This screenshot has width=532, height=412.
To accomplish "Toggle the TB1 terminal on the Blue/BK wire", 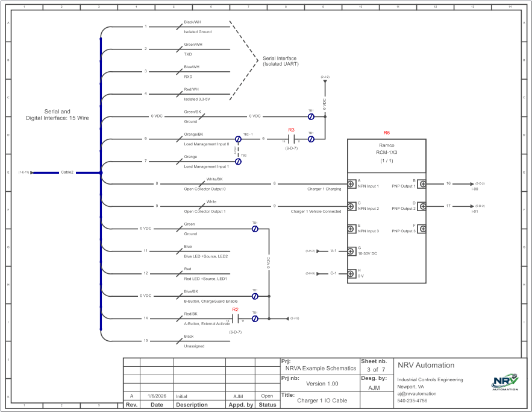I will 254,295.
